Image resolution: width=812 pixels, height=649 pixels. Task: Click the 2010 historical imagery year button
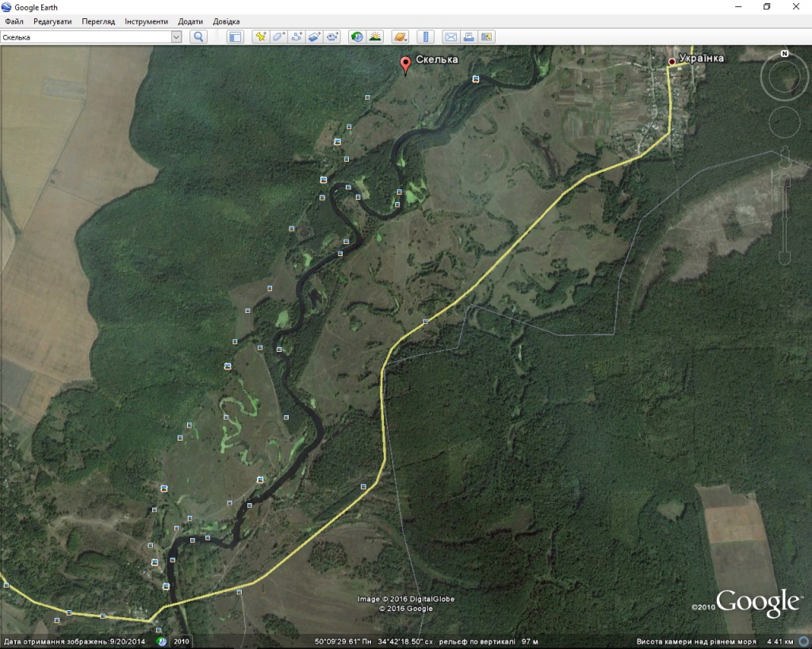click(x=182, y=641)
